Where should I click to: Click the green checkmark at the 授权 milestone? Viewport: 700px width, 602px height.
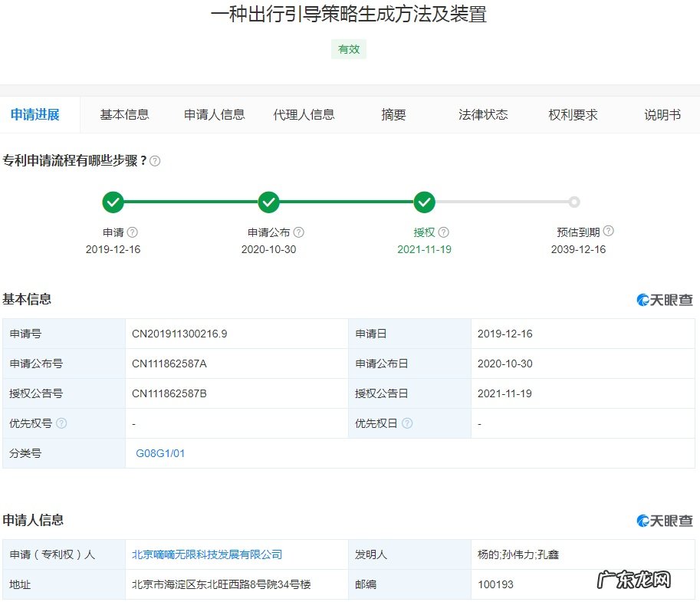tap(425, 202)
